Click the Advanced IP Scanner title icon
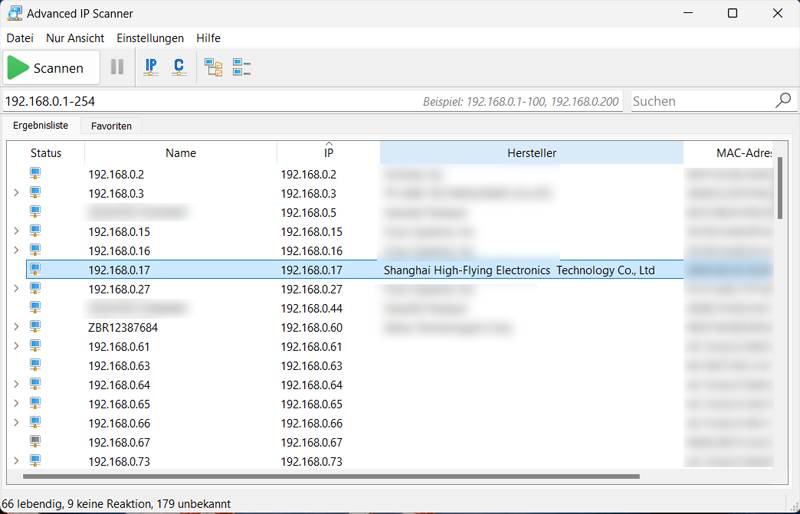Image resolution: width=800 pixels, height=514 pixels. (x=14, y=13)
